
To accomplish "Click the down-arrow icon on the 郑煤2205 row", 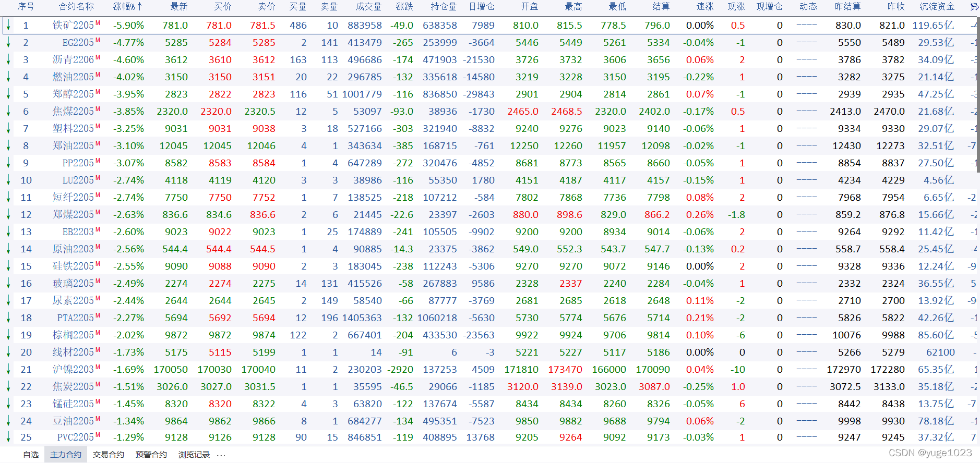I will coord(8,214).
